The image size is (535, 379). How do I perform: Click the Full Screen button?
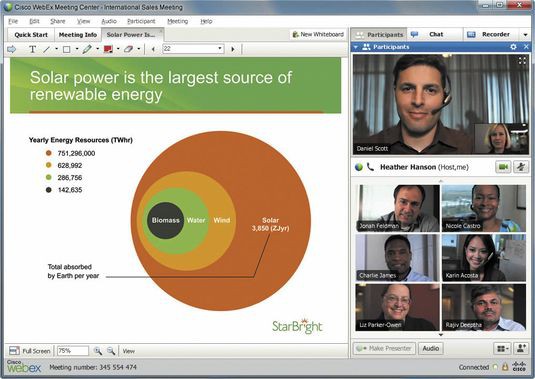(x=29, y=351)
